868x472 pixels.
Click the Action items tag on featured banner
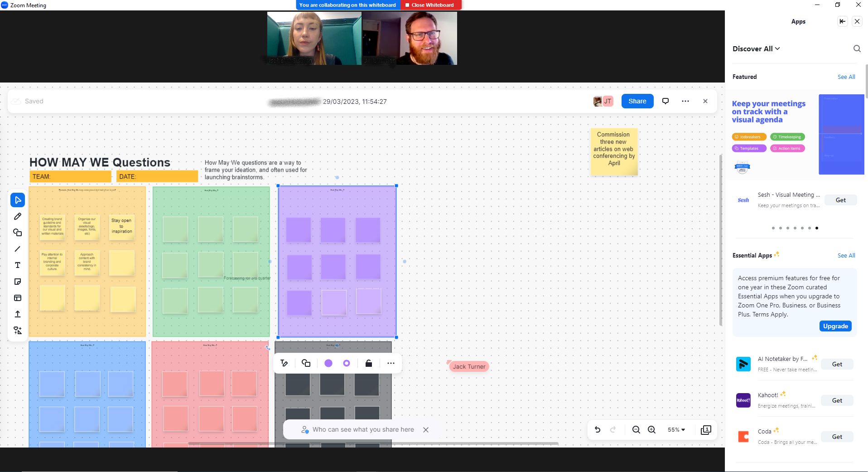(x=787, y=148)
